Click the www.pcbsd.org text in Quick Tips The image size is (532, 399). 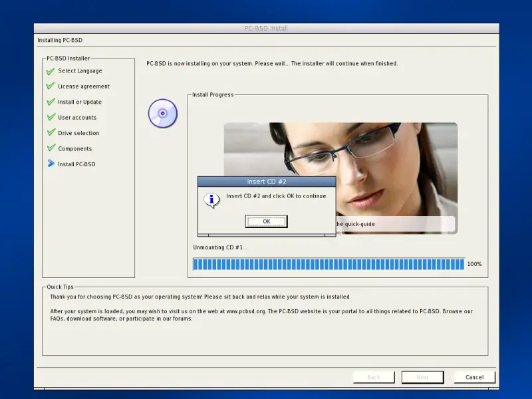tap(245, 311)
